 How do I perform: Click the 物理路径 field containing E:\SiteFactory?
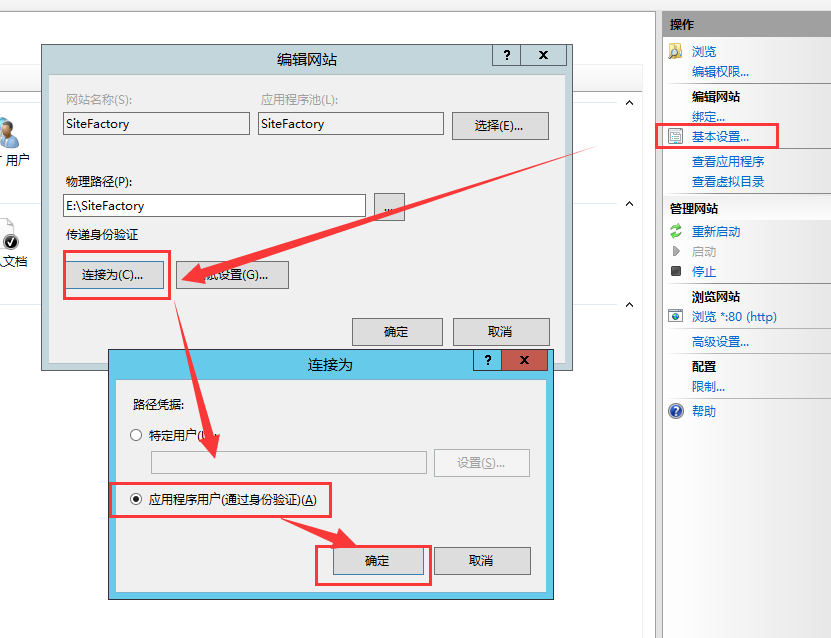click(214, 206)
